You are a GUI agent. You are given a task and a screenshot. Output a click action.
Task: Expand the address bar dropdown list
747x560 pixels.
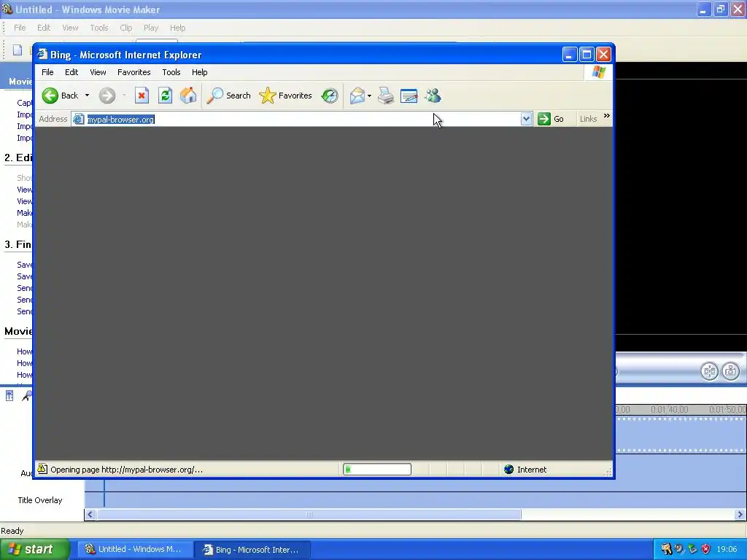[x=526, y=119]
